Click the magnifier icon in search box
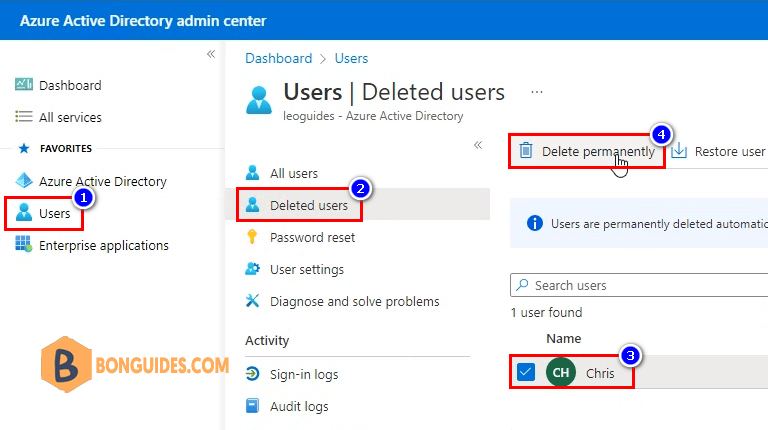 [522, 285]
